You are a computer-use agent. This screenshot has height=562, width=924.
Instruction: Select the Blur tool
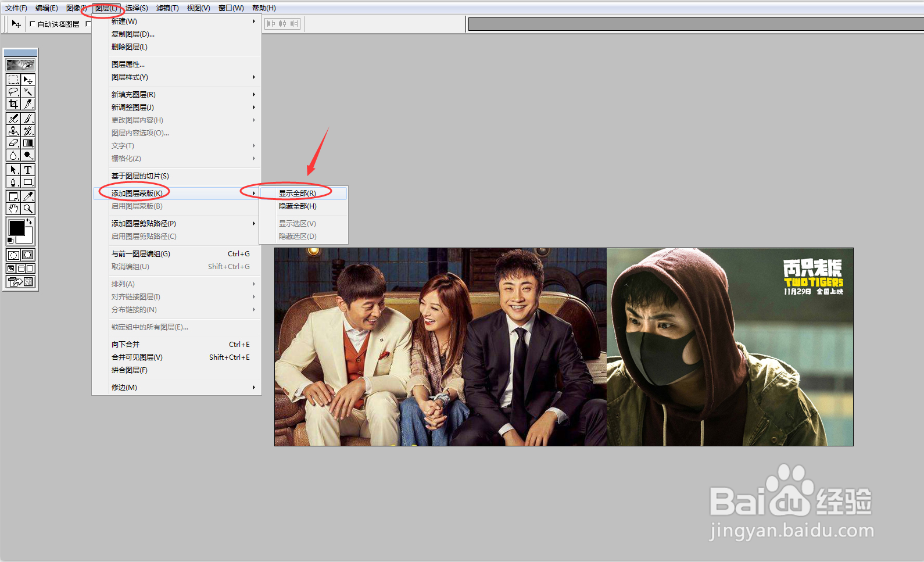[x=13, y=155]
